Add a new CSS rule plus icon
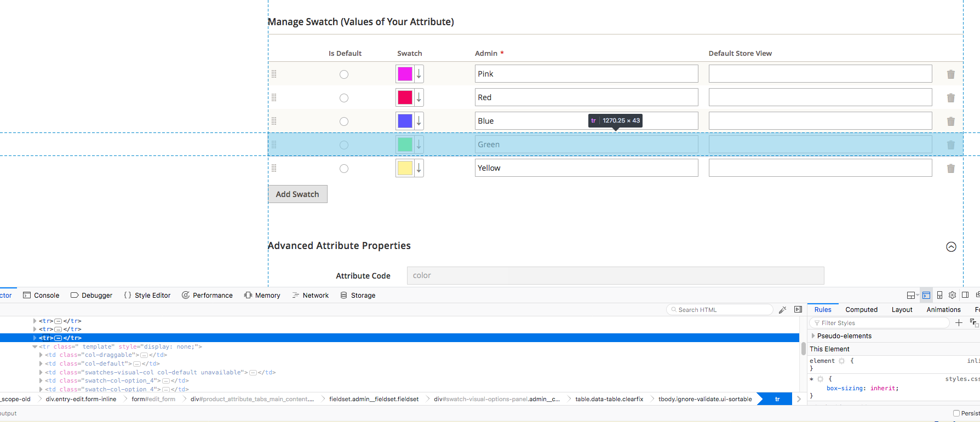The width and height of the screenshot is (980, 422). pos(959,323)
